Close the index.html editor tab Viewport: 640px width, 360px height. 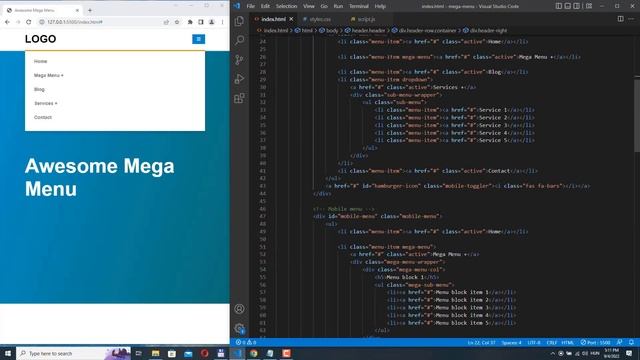coord(291,19)
